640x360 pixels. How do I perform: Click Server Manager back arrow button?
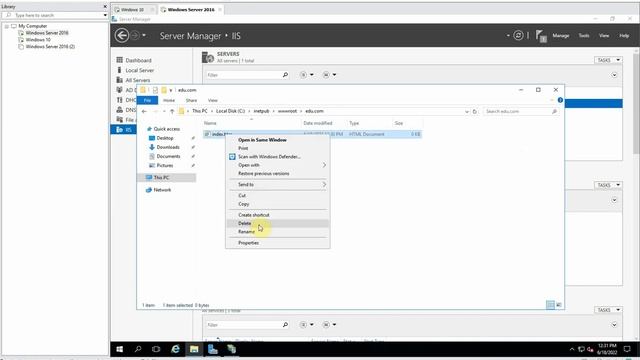[x=122, y=36]
